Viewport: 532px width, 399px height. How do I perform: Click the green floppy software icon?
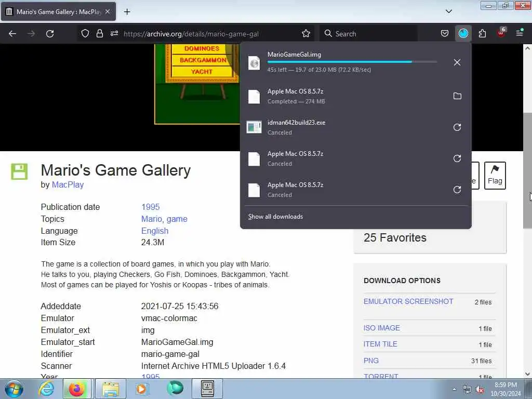[x=19, y=171]
